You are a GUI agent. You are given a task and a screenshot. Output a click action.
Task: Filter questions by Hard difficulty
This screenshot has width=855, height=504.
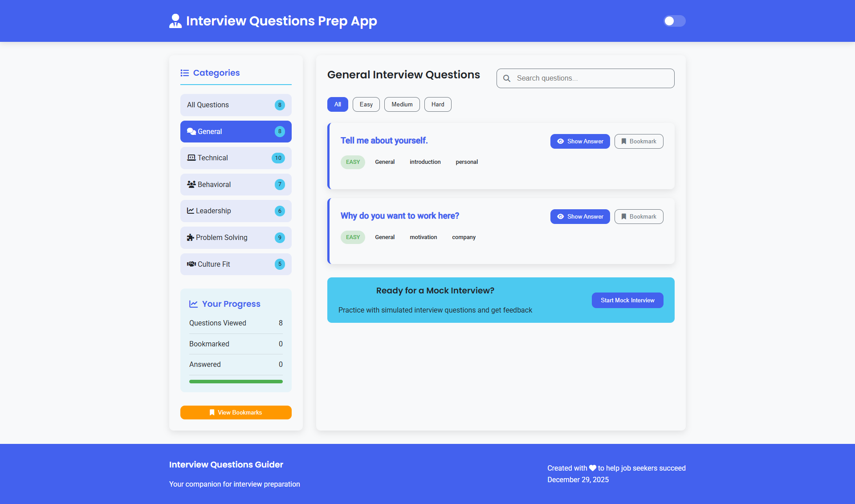tap(437, 104)
